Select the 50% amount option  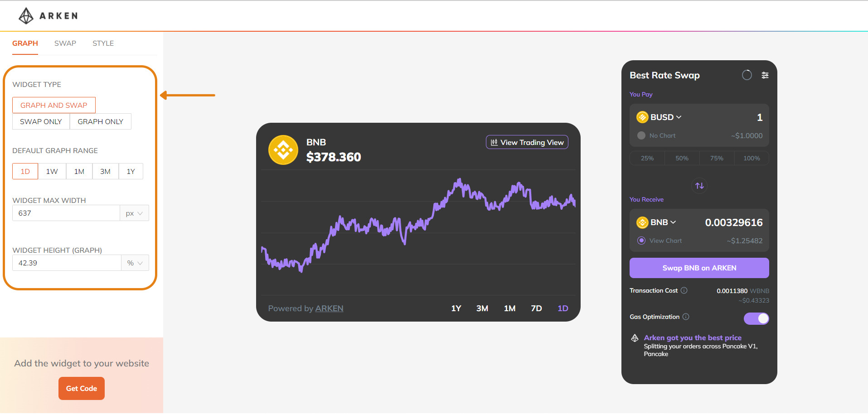click(x=682, y=158)
